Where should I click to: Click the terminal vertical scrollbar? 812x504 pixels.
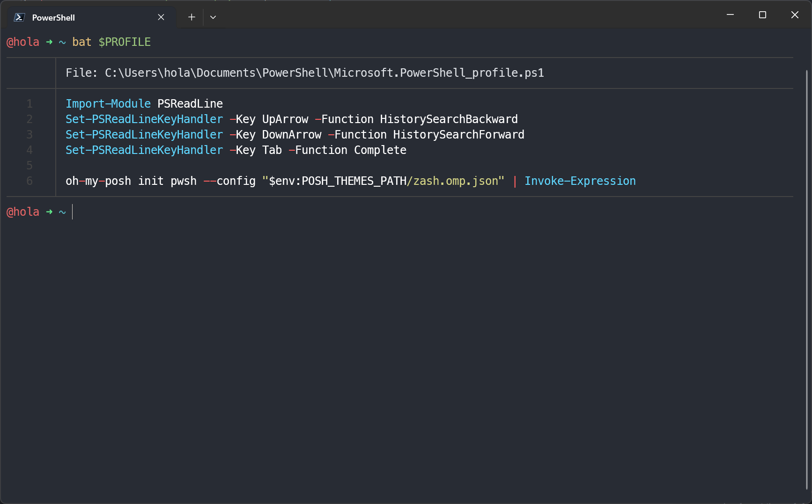click(x=806, y=279)
